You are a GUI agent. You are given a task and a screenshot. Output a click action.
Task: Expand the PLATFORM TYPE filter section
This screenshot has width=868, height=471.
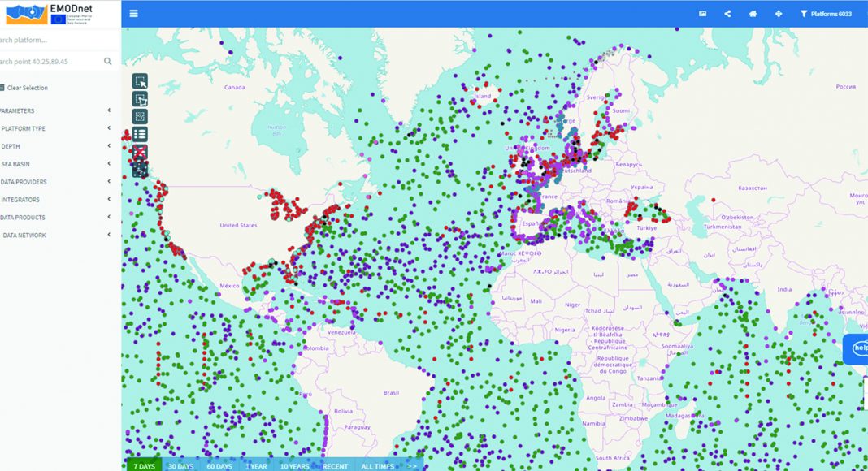click(x=57, y=128)
